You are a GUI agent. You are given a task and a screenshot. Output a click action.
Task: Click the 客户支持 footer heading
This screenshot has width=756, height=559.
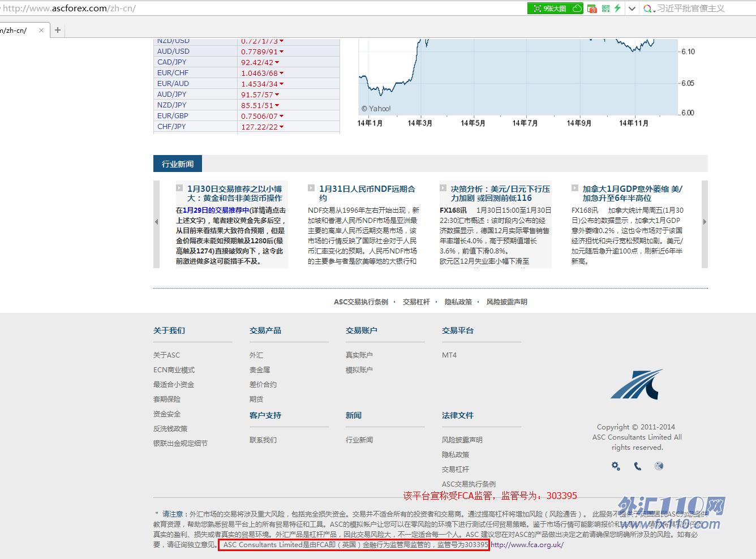pyautogui.click(x=265, y=415)
